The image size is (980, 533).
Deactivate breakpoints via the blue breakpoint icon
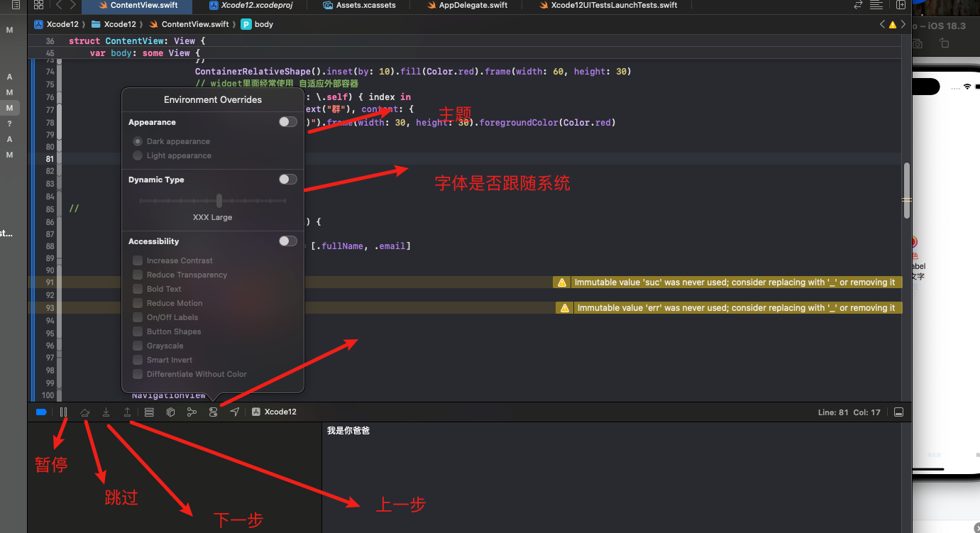tap(41, 412)
